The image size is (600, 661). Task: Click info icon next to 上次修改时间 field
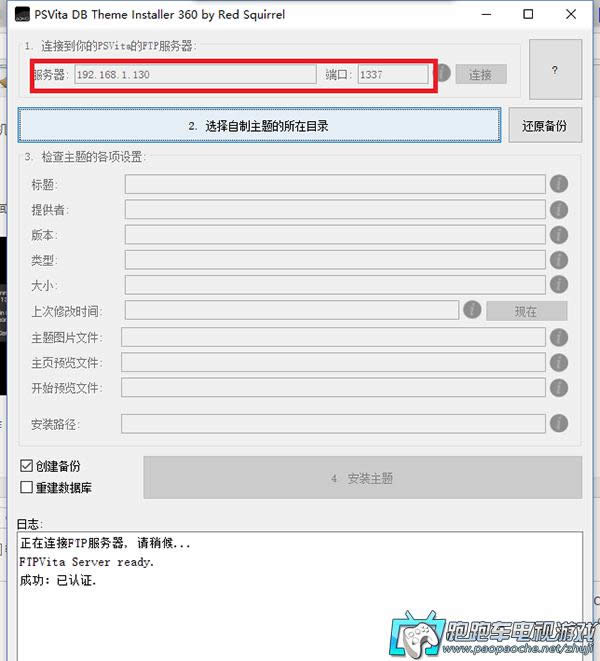click(472, 310)
